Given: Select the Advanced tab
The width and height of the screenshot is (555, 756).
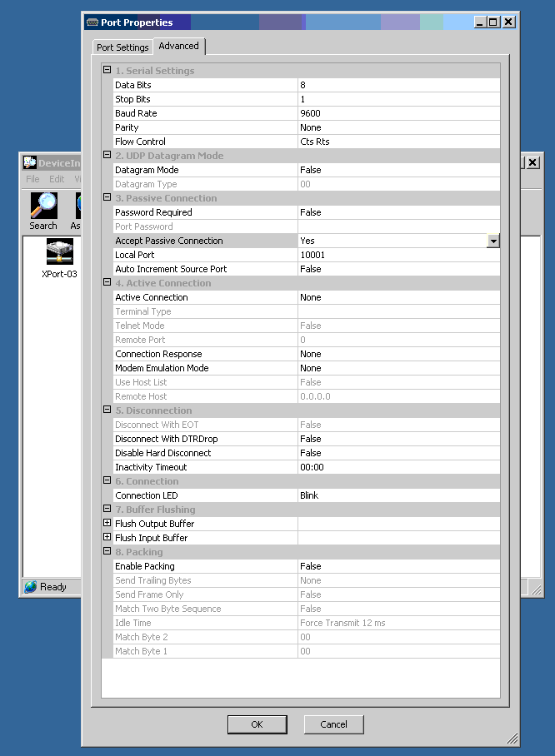Looking at the screenshot, I should (x=178, y=46).
